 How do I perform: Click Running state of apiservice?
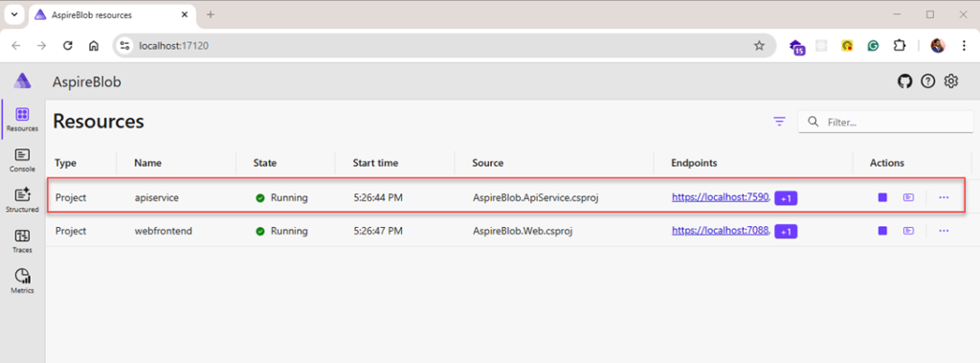point(282,197)
